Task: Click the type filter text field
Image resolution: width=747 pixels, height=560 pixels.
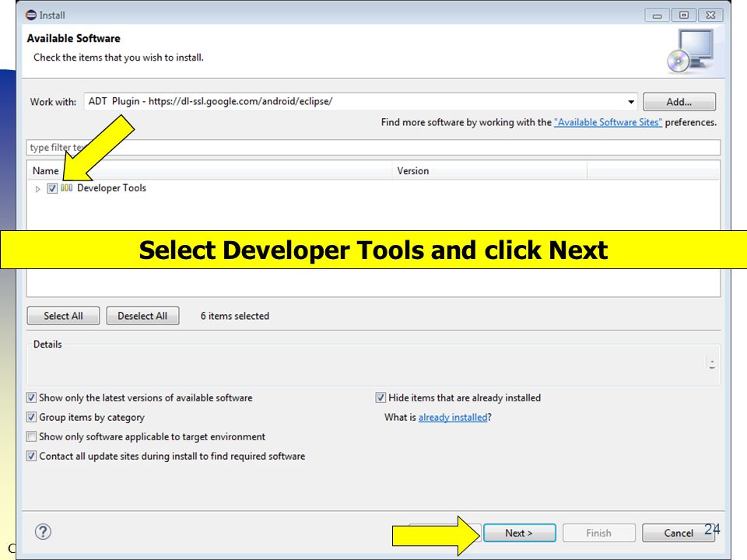Action: pyautogui.click(x=373, y=148)
